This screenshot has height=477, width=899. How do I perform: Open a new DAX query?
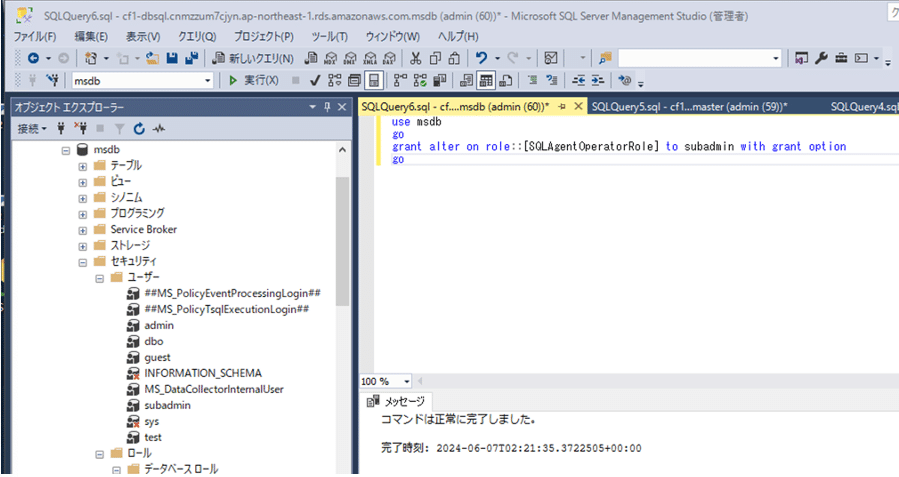coord(389,58)
